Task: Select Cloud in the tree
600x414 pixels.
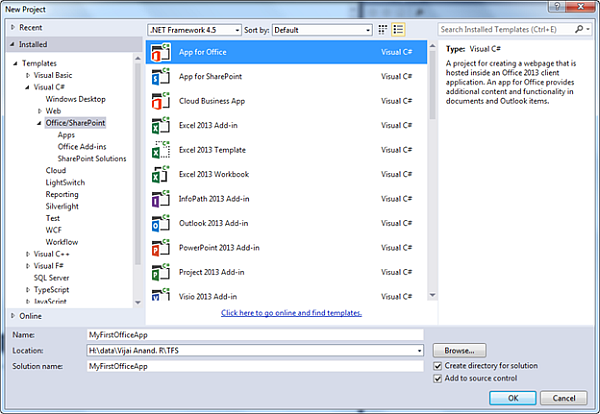Action: (56, 171)
